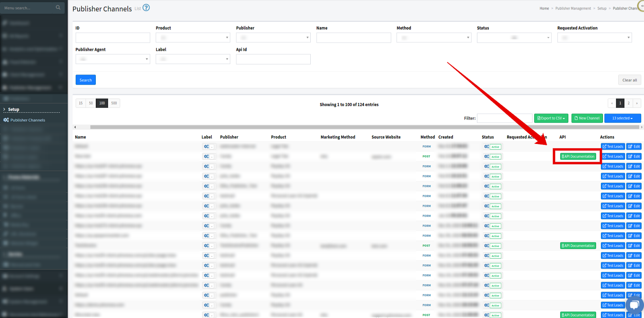Click the gears icon in first row's Label column
Image resolution: width=644 pixels, height=318 pixels.
[x=206, y=147]
